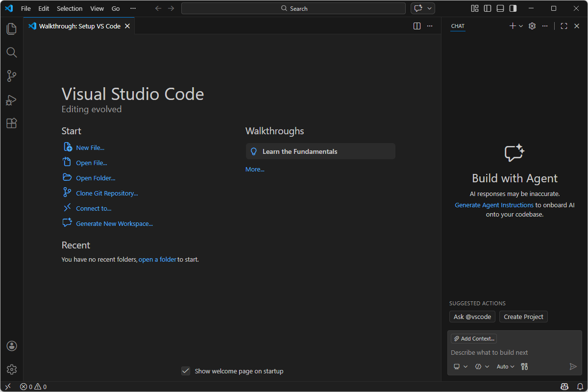Expand the chat dropdown arrow in title bar
Screen dimensions: 588x392
click(430, 8)
